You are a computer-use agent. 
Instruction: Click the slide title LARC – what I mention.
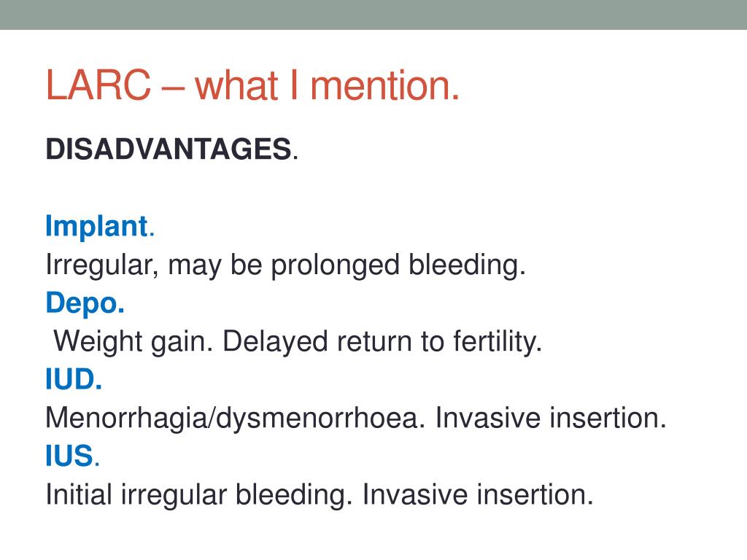pyautogui.click(x=252, y=86)
